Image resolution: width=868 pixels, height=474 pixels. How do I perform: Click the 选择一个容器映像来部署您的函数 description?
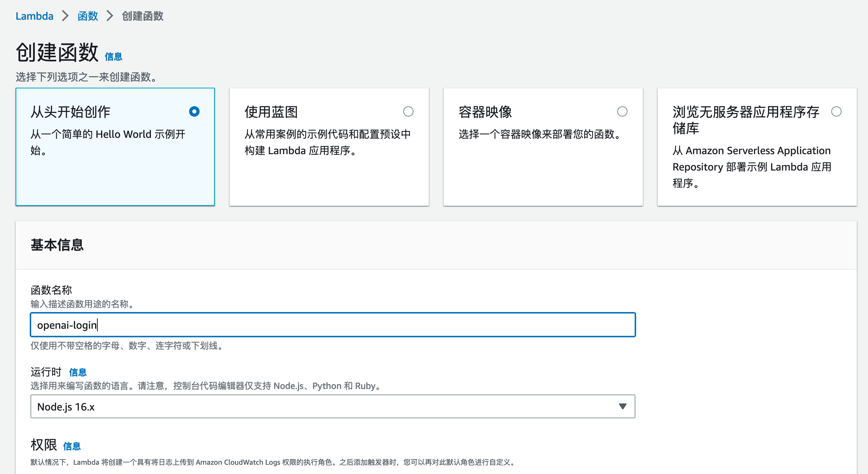tap(541, 134)
